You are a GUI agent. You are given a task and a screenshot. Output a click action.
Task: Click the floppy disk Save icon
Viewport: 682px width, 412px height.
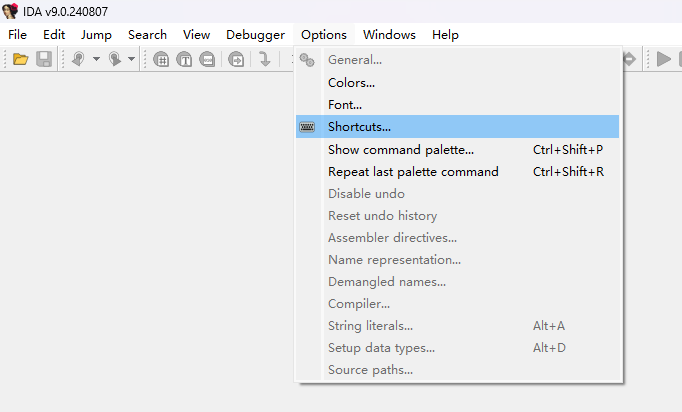click(x=44, y=59)
